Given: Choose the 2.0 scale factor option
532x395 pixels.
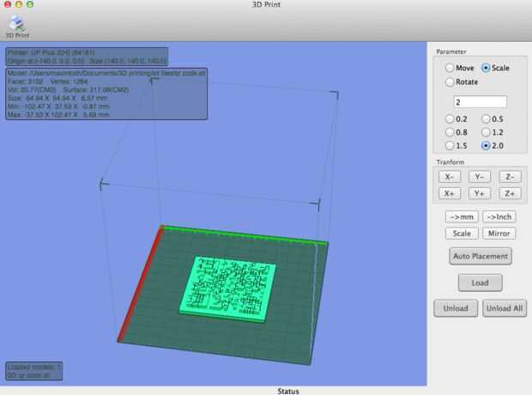Looking at the screenshot, I should coord(486,146).
